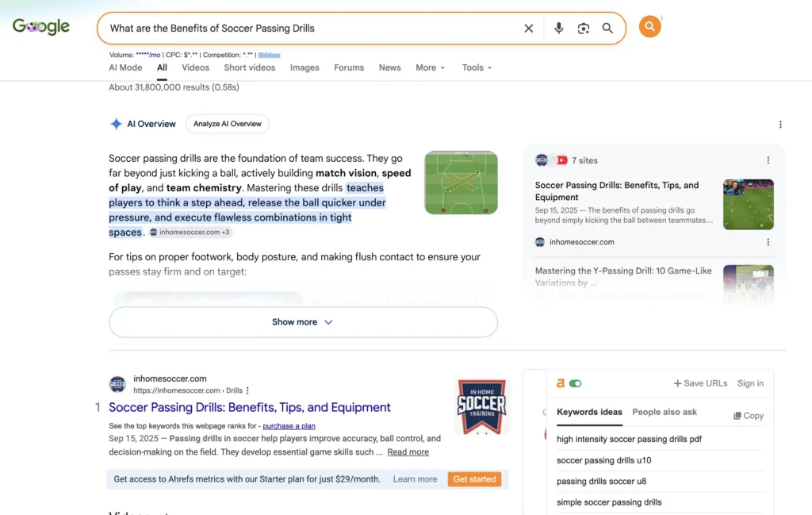
Task: Click the AI Overview sparkle icon
Action: tap(116, 124)
